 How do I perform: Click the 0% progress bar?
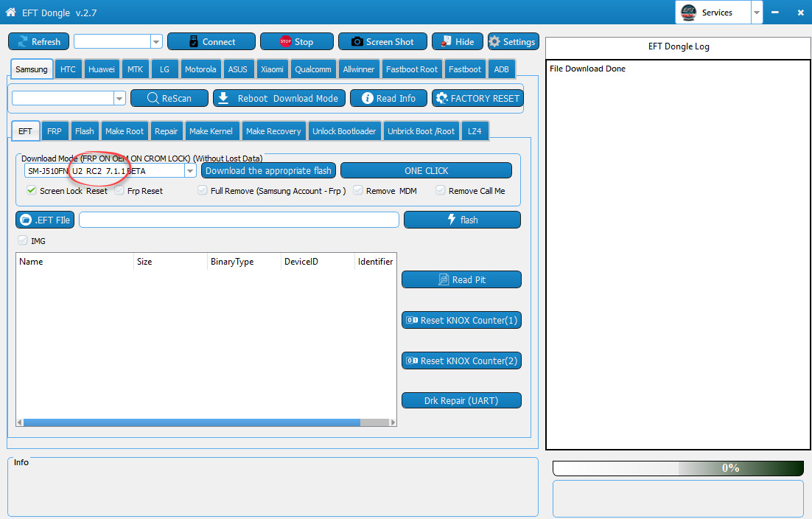(x=679, y=467)
